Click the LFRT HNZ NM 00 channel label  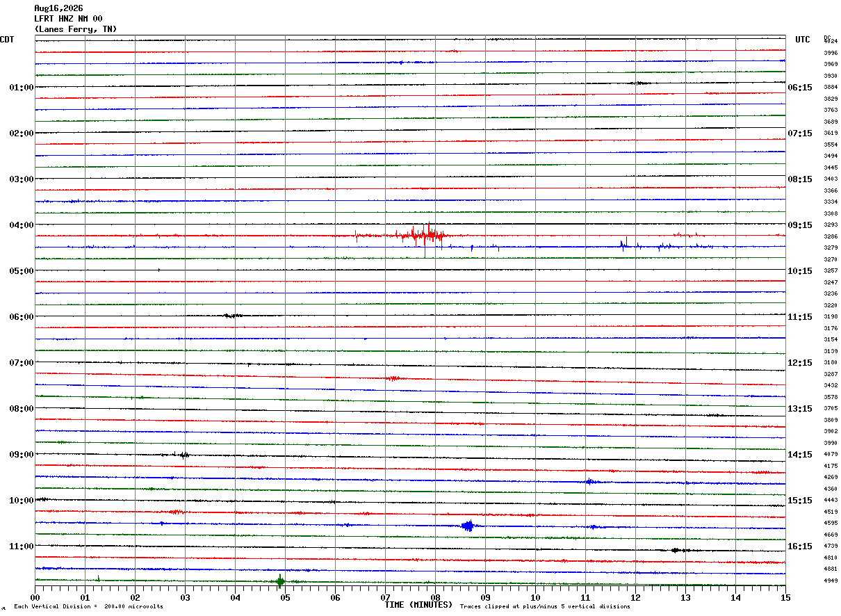click(68, 19)
